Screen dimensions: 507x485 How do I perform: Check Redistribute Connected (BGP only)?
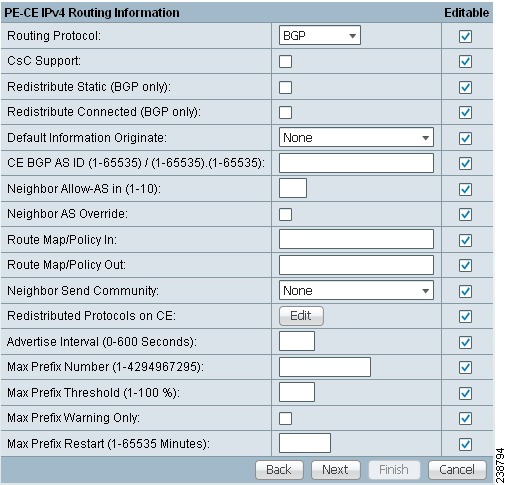click(x=285, y=112)
